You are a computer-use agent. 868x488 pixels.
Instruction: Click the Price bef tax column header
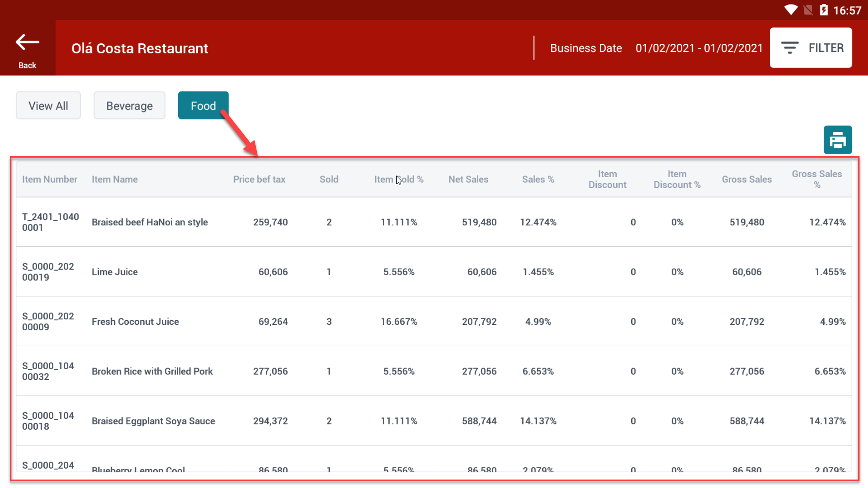[x=259, y=180]
